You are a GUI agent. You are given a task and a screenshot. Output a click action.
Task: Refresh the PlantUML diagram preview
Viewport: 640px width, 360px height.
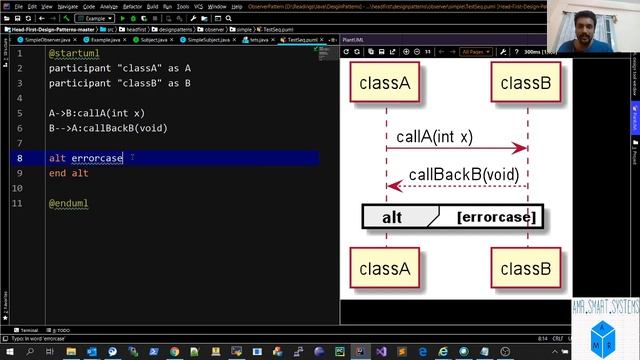click(346, 52)
